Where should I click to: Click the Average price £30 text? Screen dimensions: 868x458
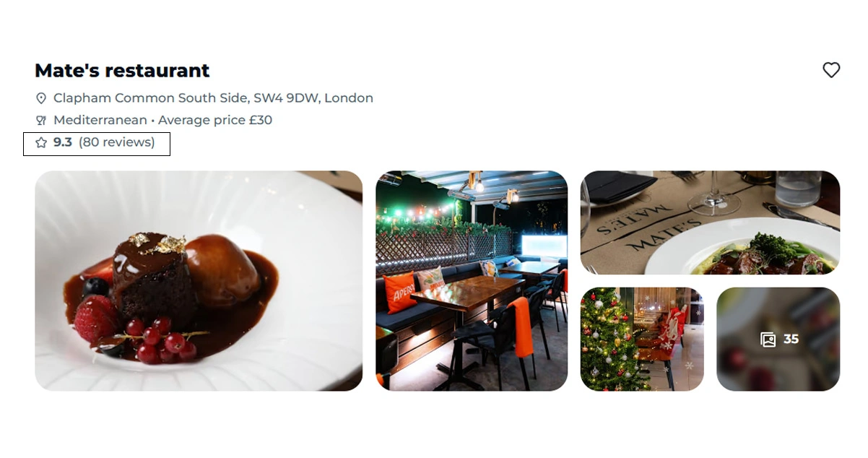click(x=215, y=121)
